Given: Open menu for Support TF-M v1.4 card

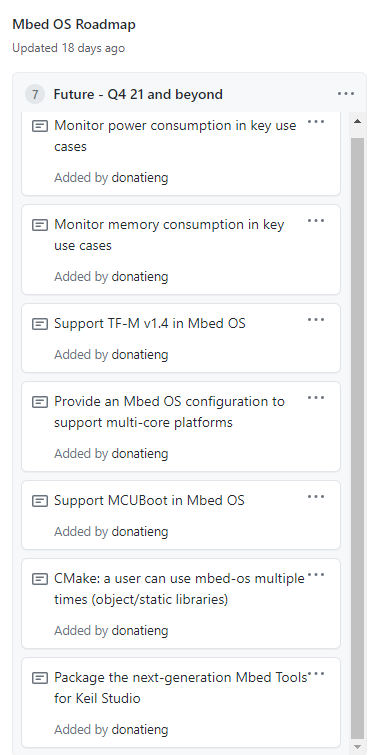Looking at the screenshot, I should 316,320.
